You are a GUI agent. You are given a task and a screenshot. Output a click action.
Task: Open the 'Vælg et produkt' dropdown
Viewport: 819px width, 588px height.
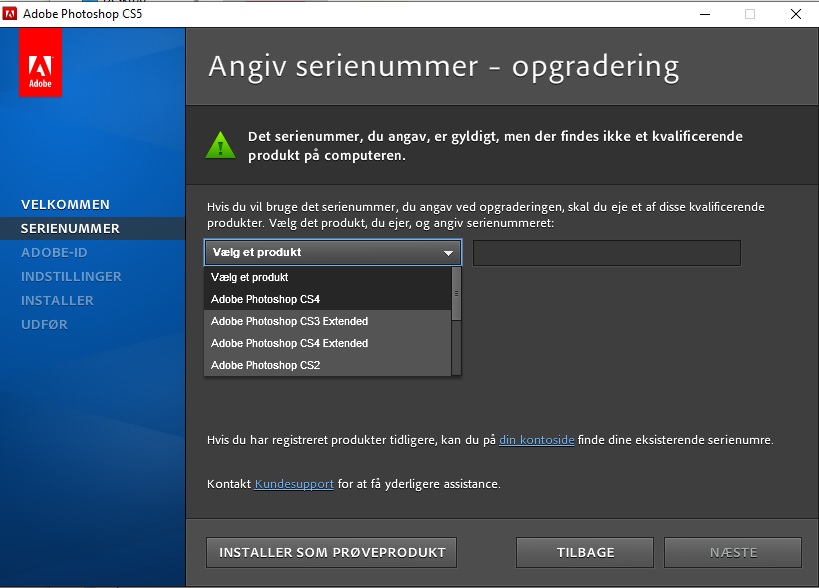[333, 252]
